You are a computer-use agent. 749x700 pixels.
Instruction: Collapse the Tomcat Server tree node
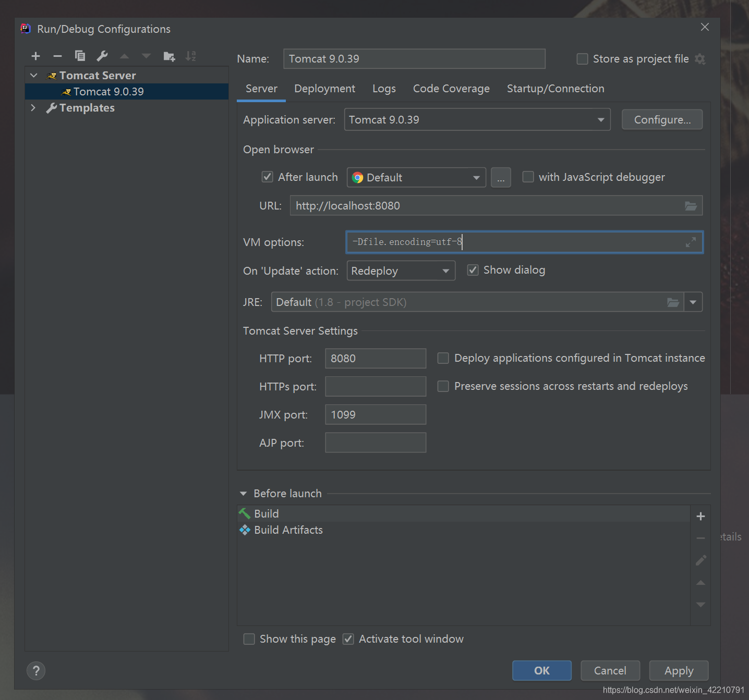tap(34, 76)
